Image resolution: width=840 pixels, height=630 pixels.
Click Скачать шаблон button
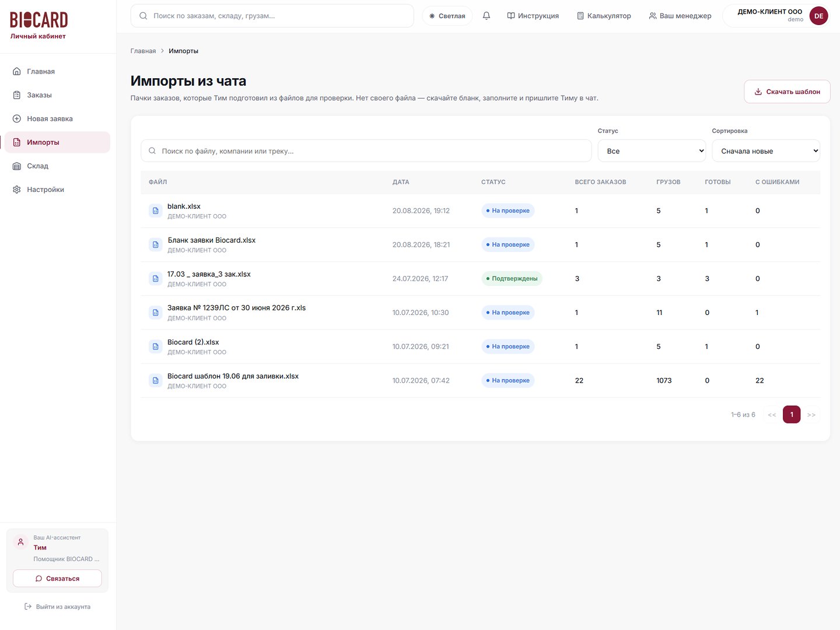point(787,92)
